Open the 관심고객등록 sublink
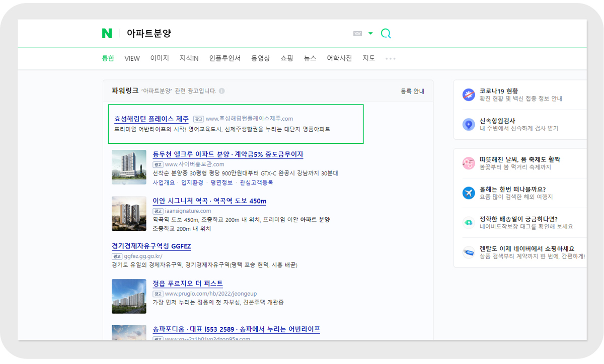The image size is (604, 364). [256, 183]
